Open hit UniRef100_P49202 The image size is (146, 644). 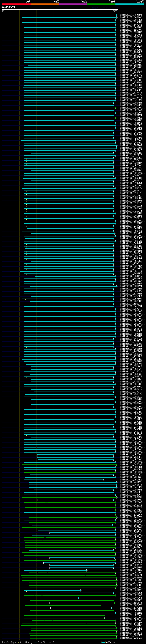point(131,17)
